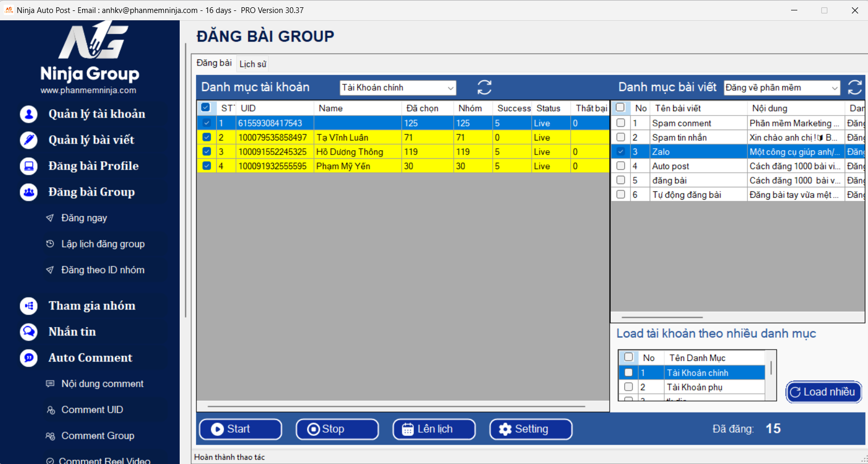The width and height of the screenshot is (868, 464).
Task: Click the Thất bại column header
Action: (590, 108)
